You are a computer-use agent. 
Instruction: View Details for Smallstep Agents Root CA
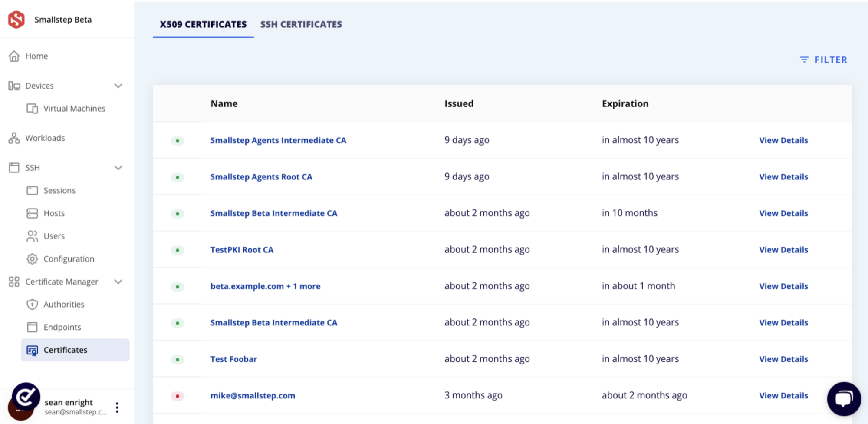coord(783,177)
